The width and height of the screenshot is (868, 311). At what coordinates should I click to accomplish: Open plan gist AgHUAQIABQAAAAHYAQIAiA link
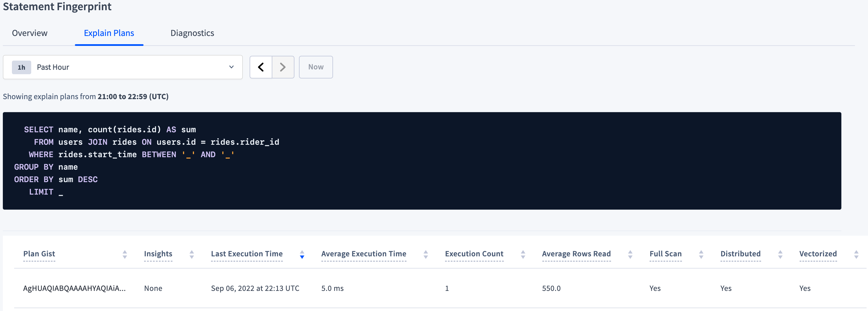pyautogui.click(x=74, y=288)
